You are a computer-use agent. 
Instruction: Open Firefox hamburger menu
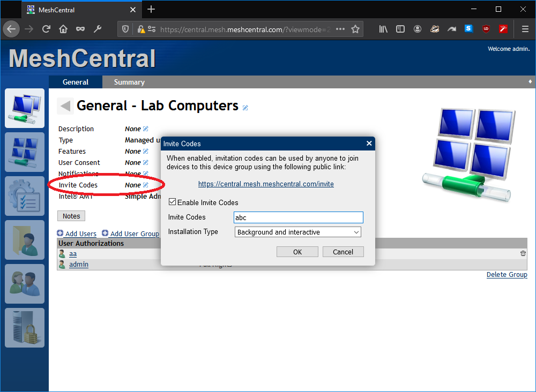pyautogui.click(x=525, y=29)
